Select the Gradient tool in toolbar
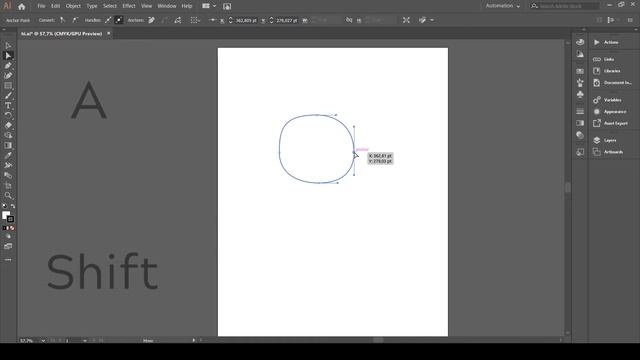This screenshot has width=640, height=360. (x=8, y=145)
